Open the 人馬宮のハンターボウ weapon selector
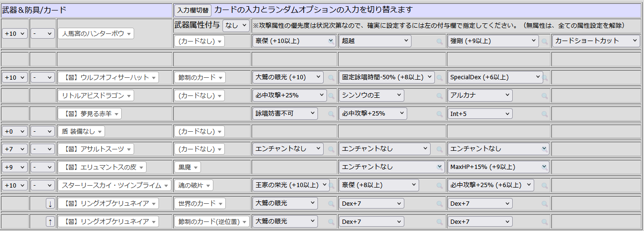 coord(95,34)
